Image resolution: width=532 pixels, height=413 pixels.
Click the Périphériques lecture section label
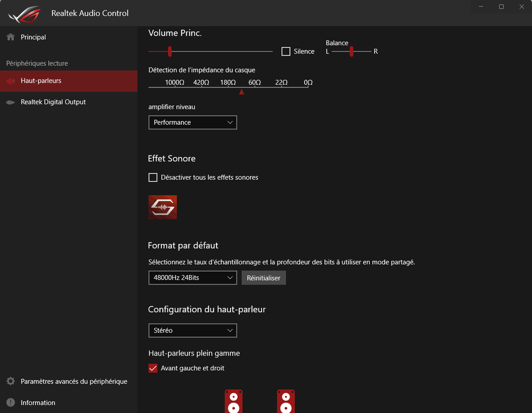[x=37, y=63]
